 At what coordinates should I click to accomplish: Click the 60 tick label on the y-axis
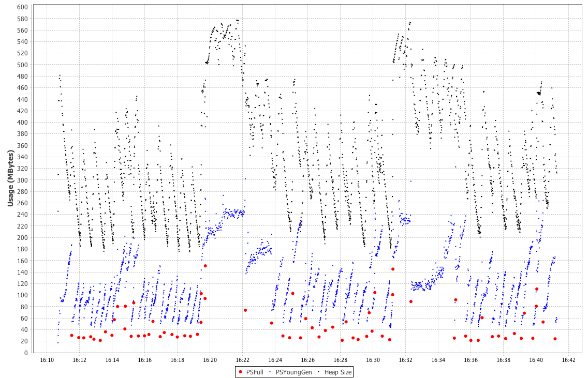24,319
